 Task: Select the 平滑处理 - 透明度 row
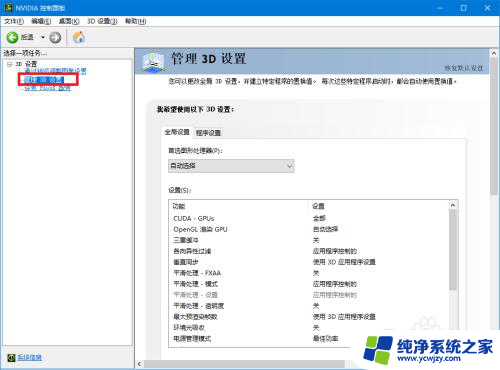point(309,306)
